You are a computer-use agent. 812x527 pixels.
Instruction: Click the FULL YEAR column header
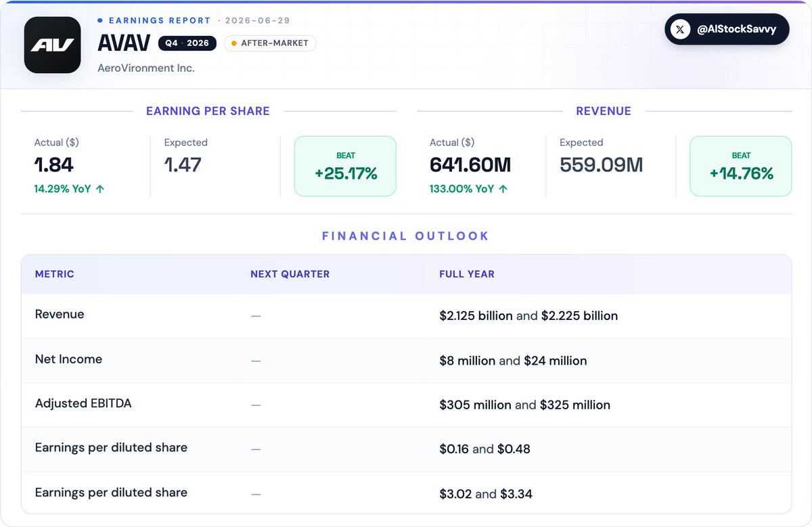coord(467,274)
